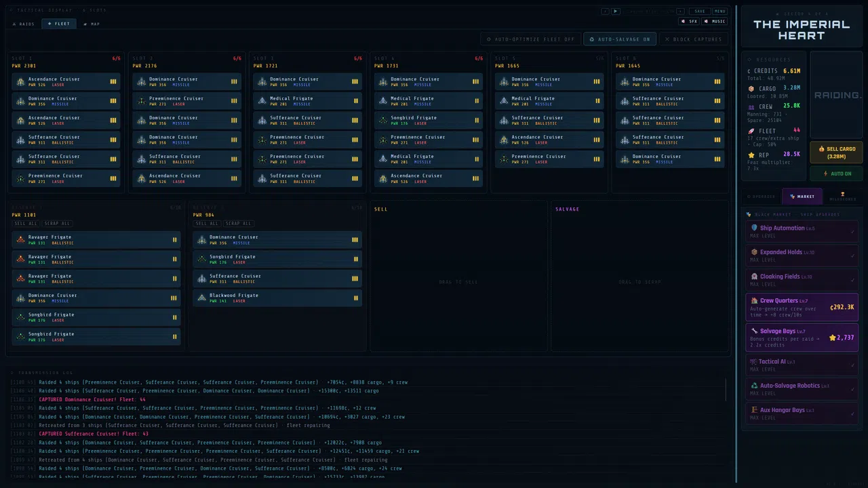The height and width of the screenshot is (488, 868).
Task: Click the Crew icon in Resources
Action: [x=751, y=106]
